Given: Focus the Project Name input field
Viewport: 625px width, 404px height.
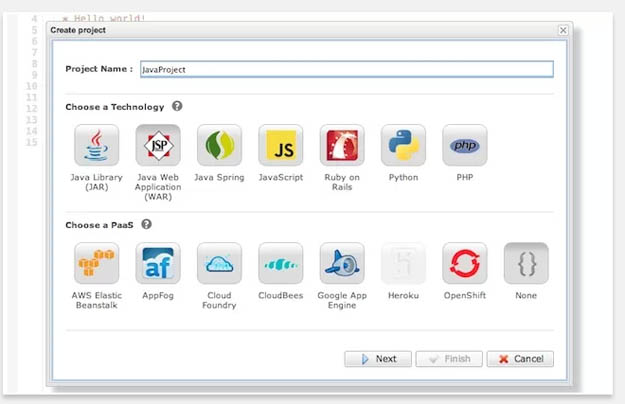Looking at the screenshot, I should (x=347, y=69).
